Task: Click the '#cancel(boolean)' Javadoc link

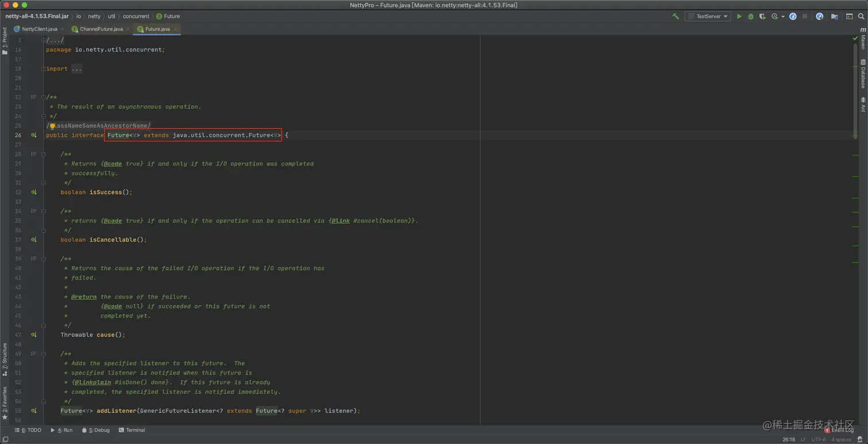Action: 383,221
